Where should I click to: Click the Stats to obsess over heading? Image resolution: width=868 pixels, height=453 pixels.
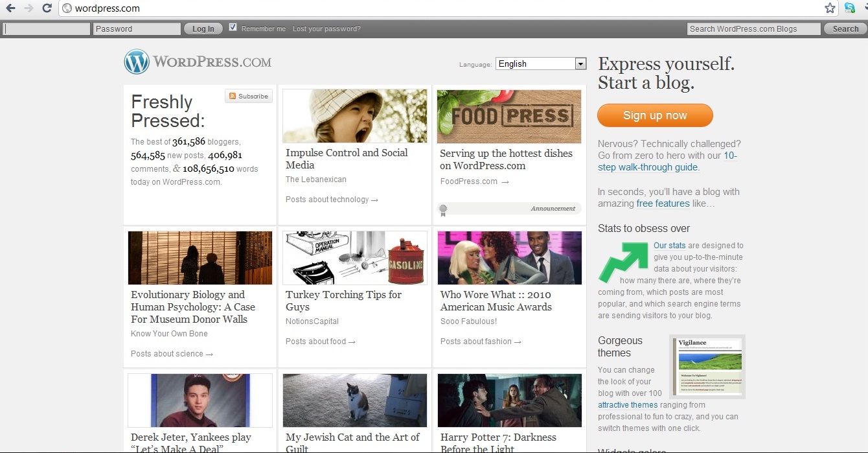(644, 229)
